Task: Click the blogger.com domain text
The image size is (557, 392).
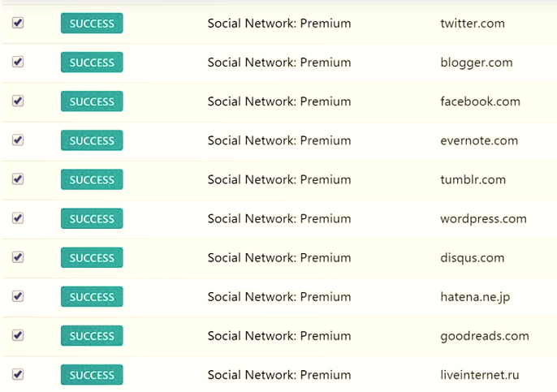Action: (x=475, y=62)
